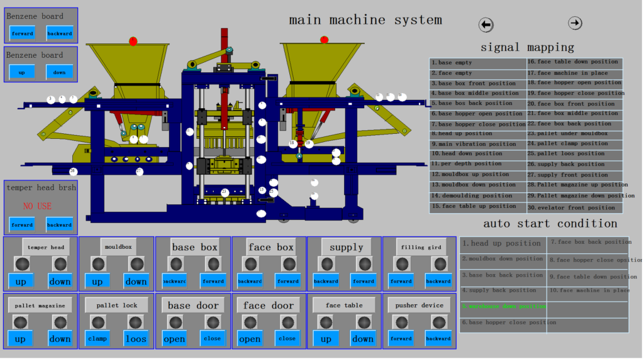Click pusher device backward button
This screenshot has width=644, height=362.
point(438,339)
